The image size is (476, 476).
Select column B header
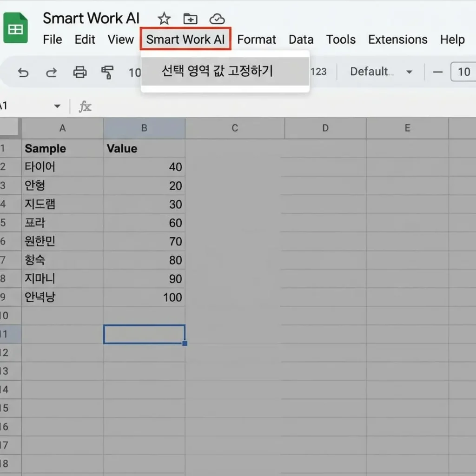(x=144, y=128)
